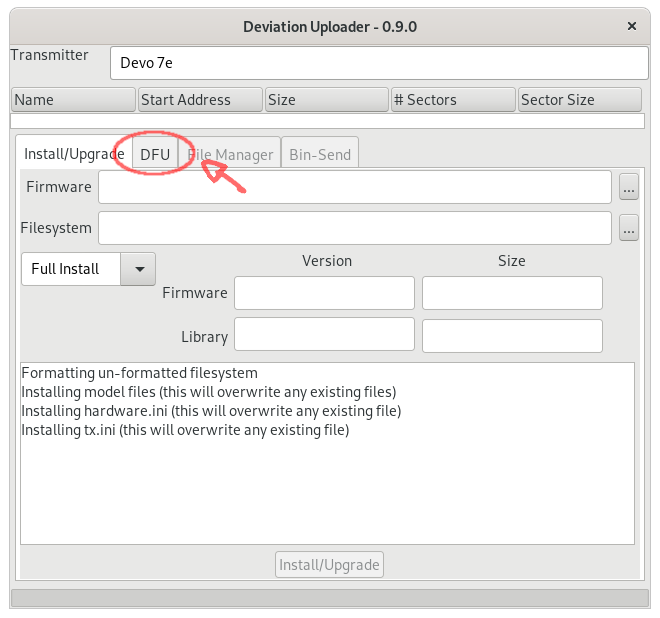
Task: Click the Library label
Action: coord(205,337)
